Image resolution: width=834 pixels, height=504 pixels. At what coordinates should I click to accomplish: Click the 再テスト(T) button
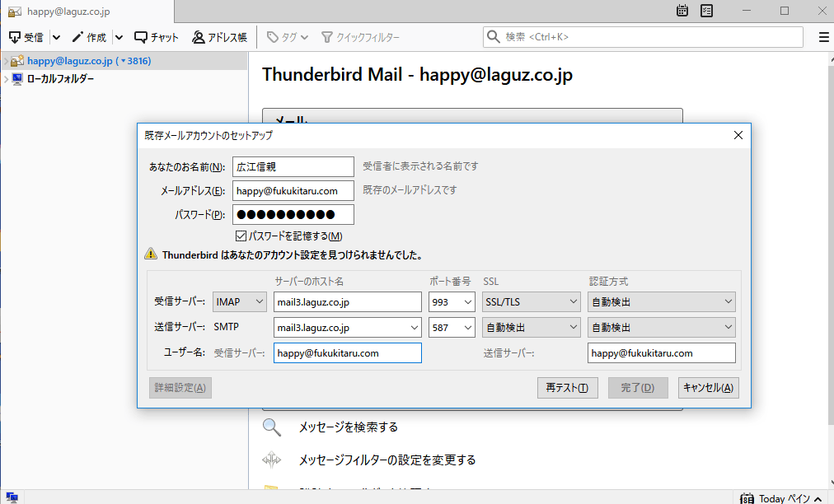[568, 388]
